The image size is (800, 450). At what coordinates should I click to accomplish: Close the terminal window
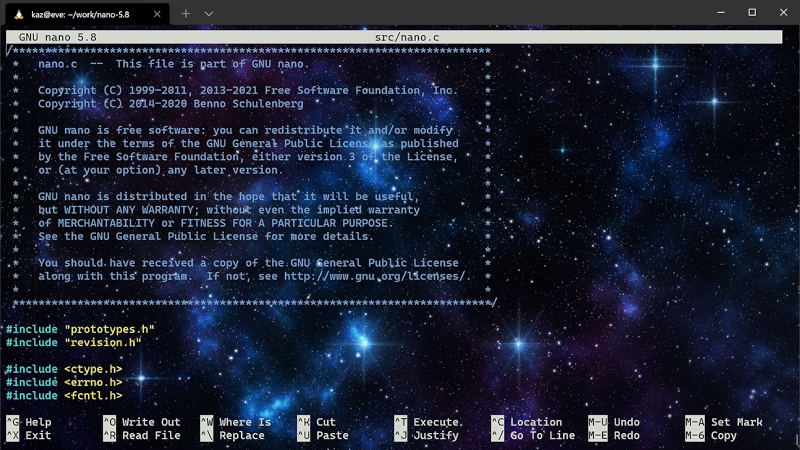point(784,12)
